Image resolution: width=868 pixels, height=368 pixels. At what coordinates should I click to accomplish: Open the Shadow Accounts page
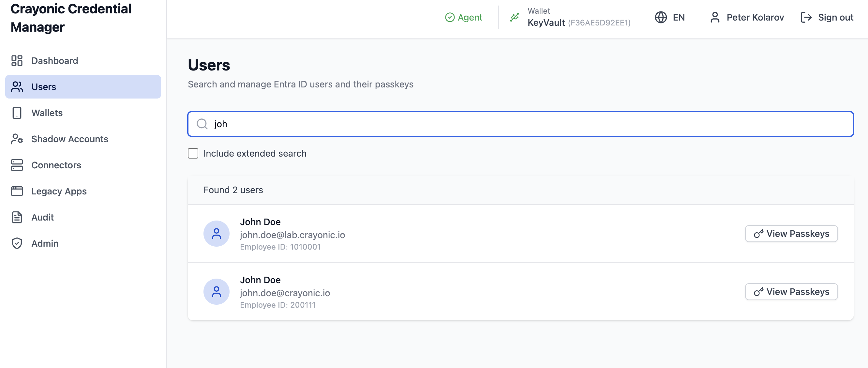pos(69,139)
